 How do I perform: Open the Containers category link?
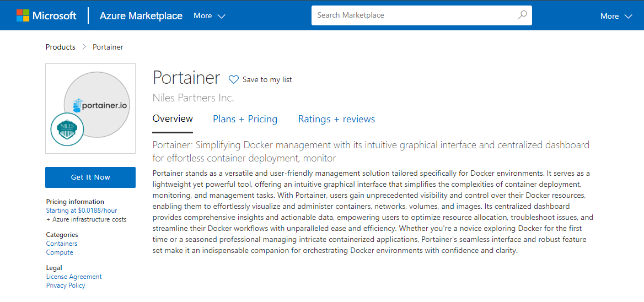[x=62, y=244]
